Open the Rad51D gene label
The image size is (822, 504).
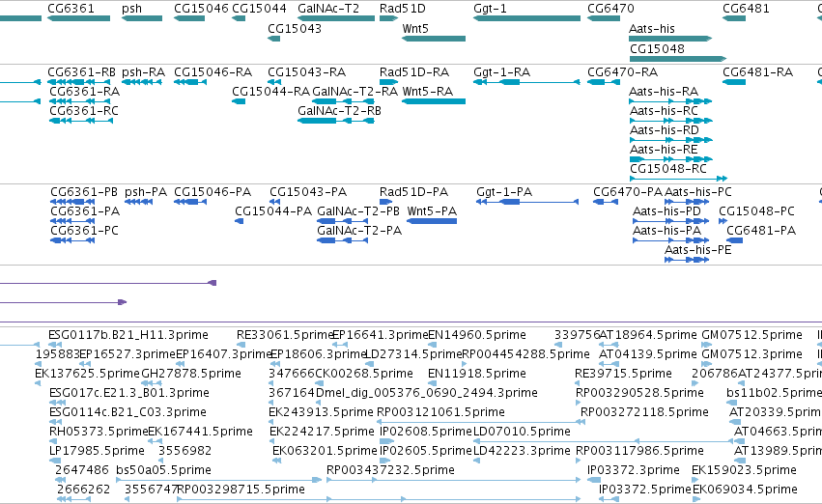pos(403,9)
